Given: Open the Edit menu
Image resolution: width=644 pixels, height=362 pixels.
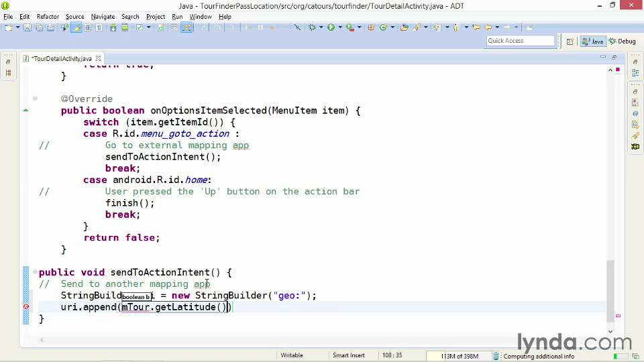Looking at the screenshot, I should pyautogui.click(x=24, y=16).
